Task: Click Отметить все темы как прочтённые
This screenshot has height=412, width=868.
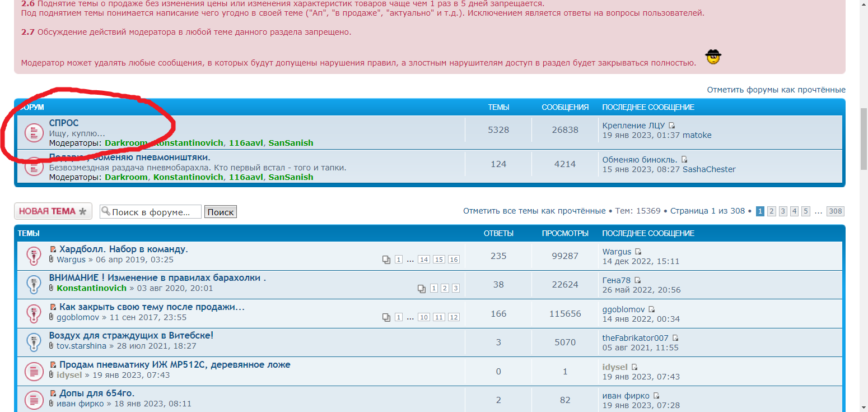Action: (534, 211)
